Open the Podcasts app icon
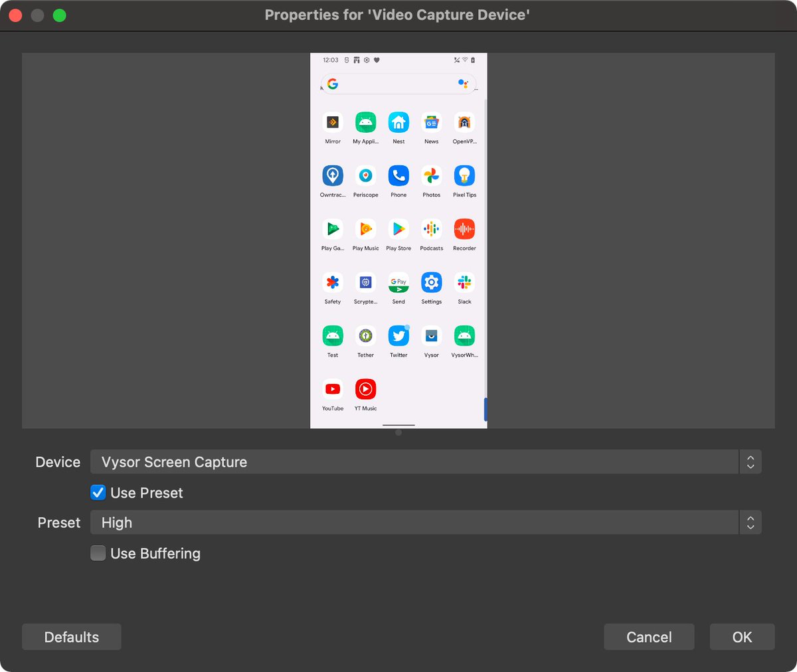797x672 pixels. (x=432, y=229)
